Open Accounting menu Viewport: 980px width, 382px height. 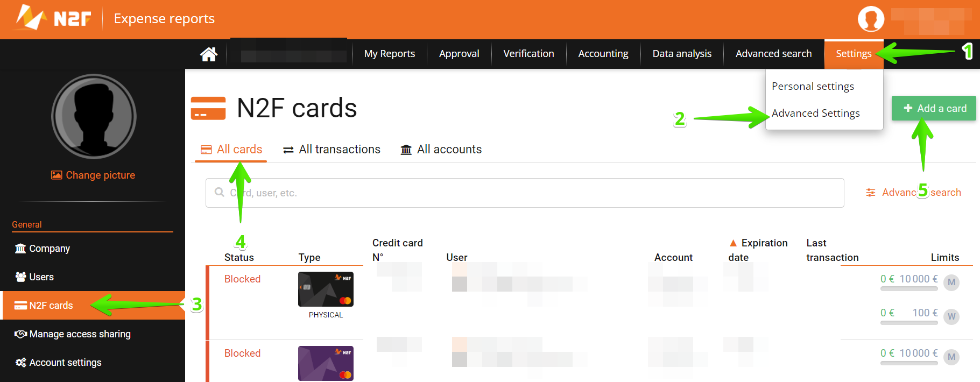tap(603, 54)
